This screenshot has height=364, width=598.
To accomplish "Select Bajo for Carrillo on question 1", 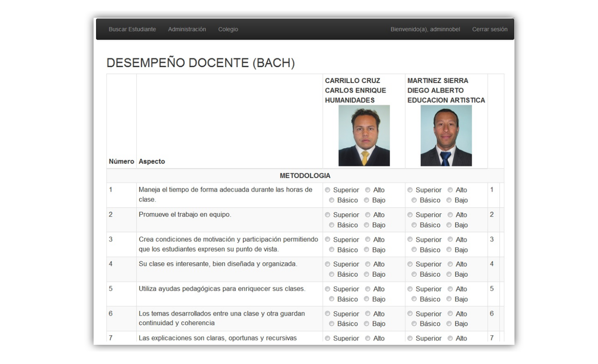I will click(367, 200).
